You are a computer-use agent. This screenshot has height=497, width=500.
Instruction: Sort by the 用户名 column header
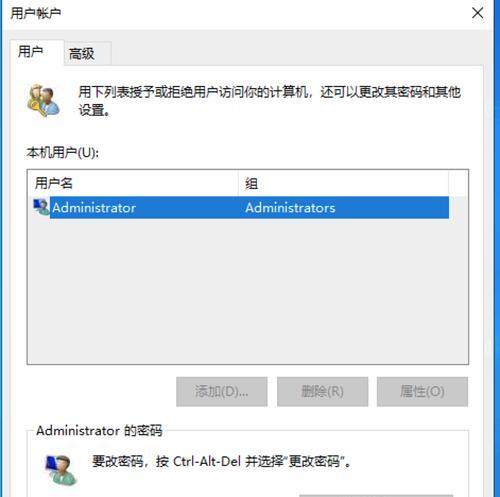tap(133, 183)
